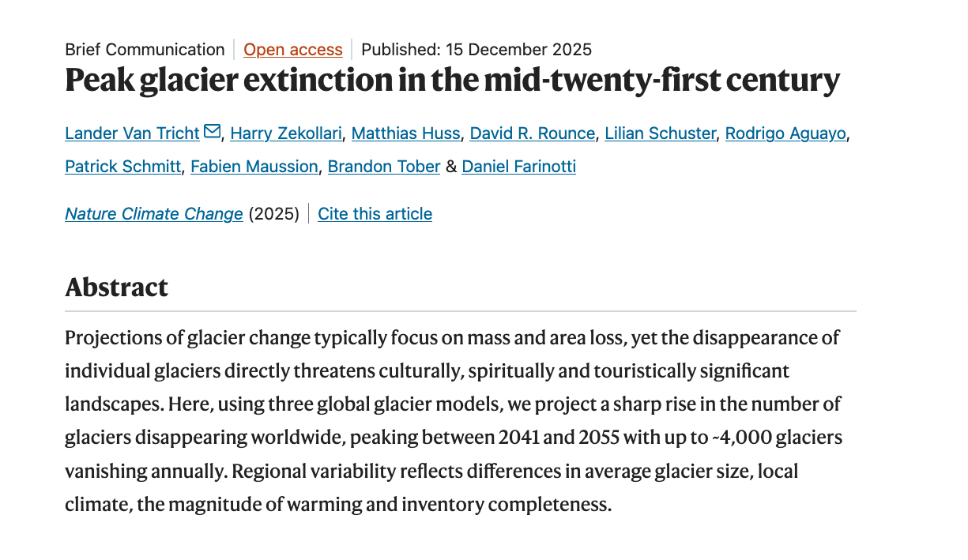The width and height of the screenshot is (968, 560).
Task: Click the (2025) year after the journal name
Action: [x=274, y=214]
